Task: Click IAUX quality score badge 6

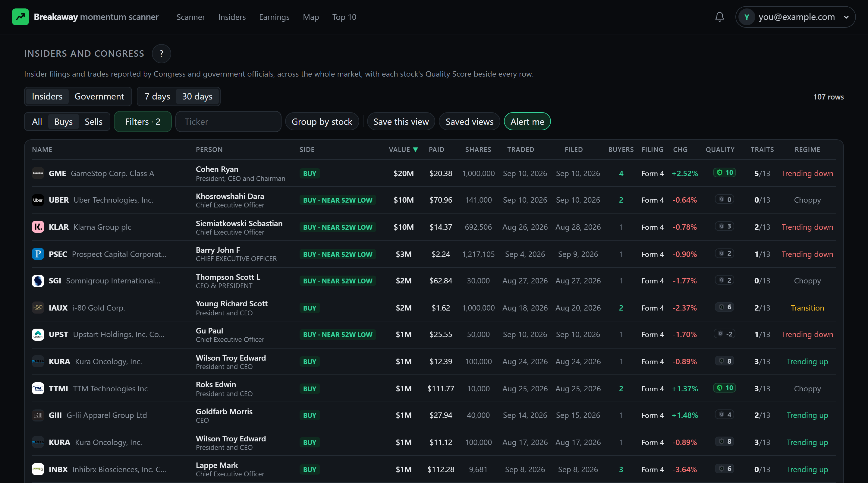Action: (x=725, y=307)
